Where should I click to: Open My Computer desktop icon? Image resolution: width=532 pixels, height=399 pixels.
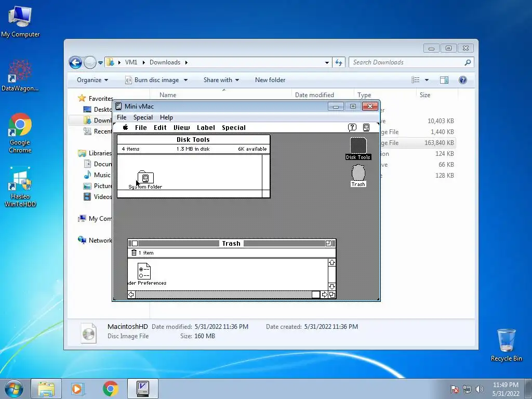point(20,21)
